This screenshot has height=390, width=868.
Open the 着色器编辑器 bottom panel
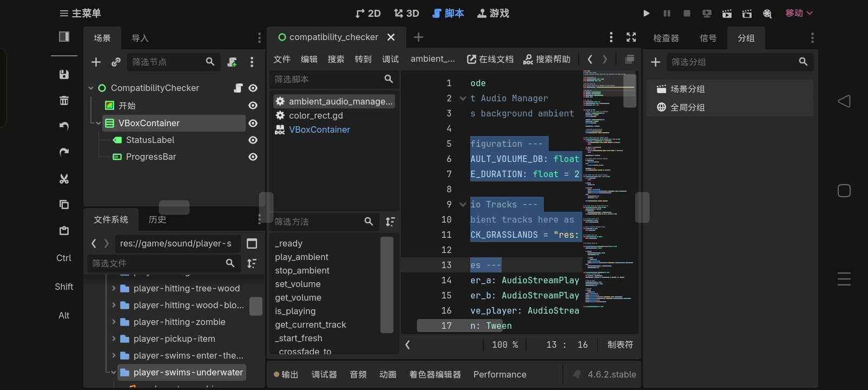pos(435,374)
